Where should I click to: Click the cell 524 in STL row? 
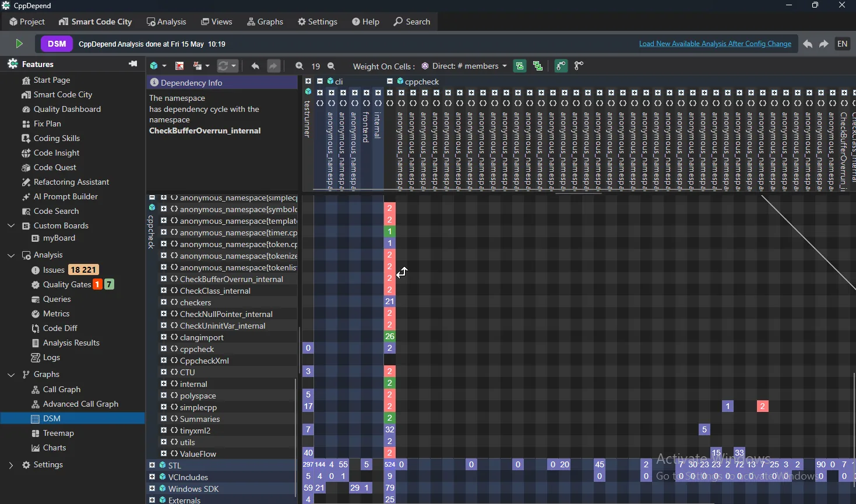click(390, 464)
